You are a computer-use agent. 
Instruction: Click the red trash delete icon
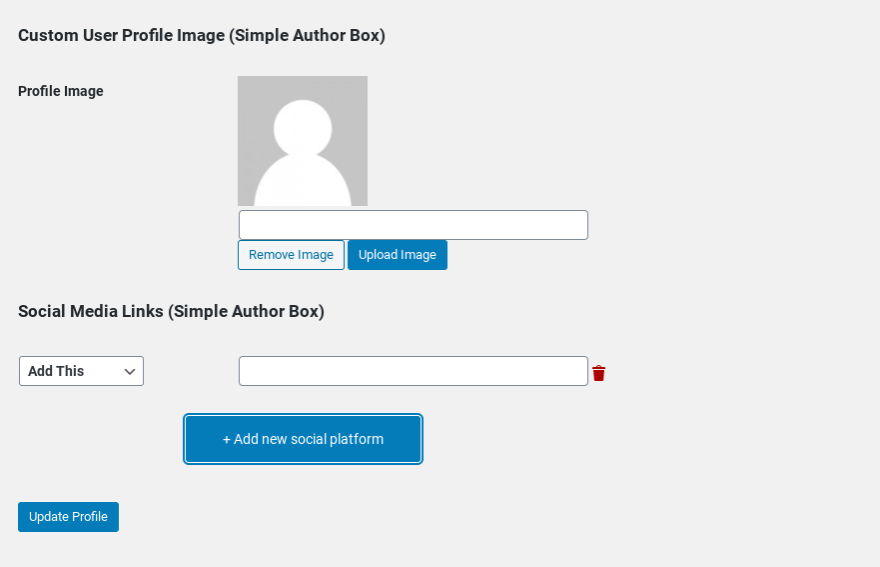599,373
